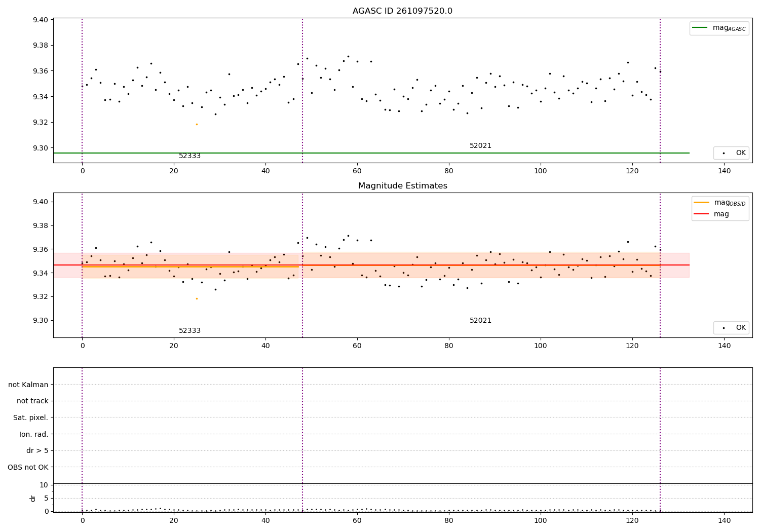Click the '9.30' y-tick in the top plot
This screenshot has height=532, width=760.
[x=41, y=148]
